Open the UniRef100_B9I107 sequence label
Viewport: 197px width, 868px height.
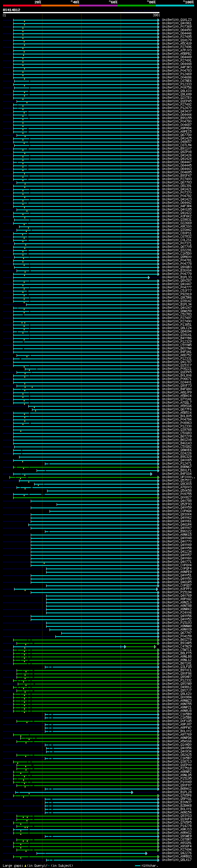[x=177, y=149]
